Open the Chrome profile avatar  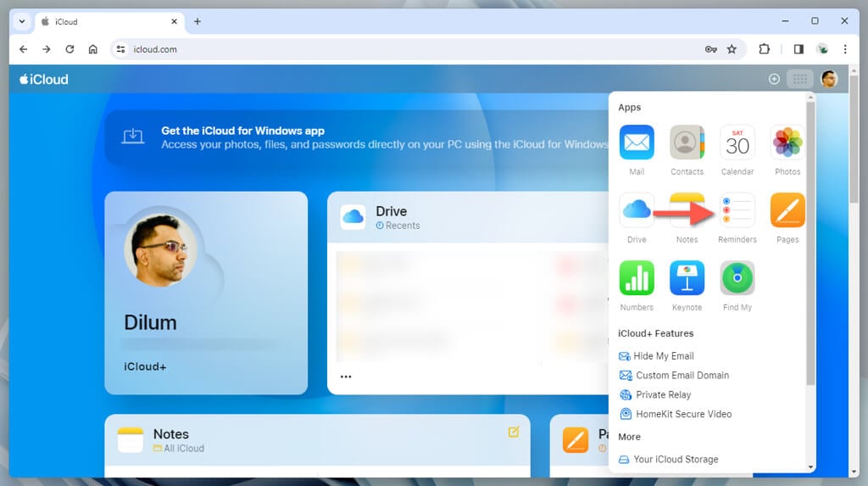click(822, 49)
